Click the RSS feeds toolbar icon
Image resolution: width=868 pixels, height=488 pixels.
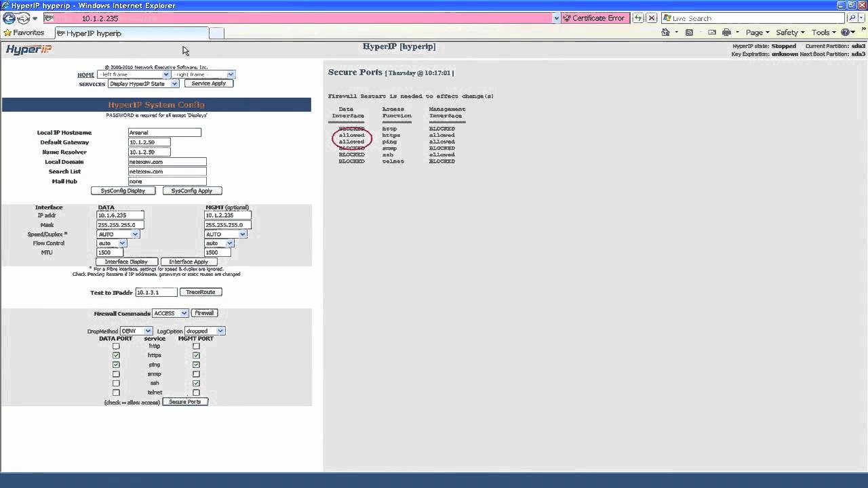tap(690, 33)
